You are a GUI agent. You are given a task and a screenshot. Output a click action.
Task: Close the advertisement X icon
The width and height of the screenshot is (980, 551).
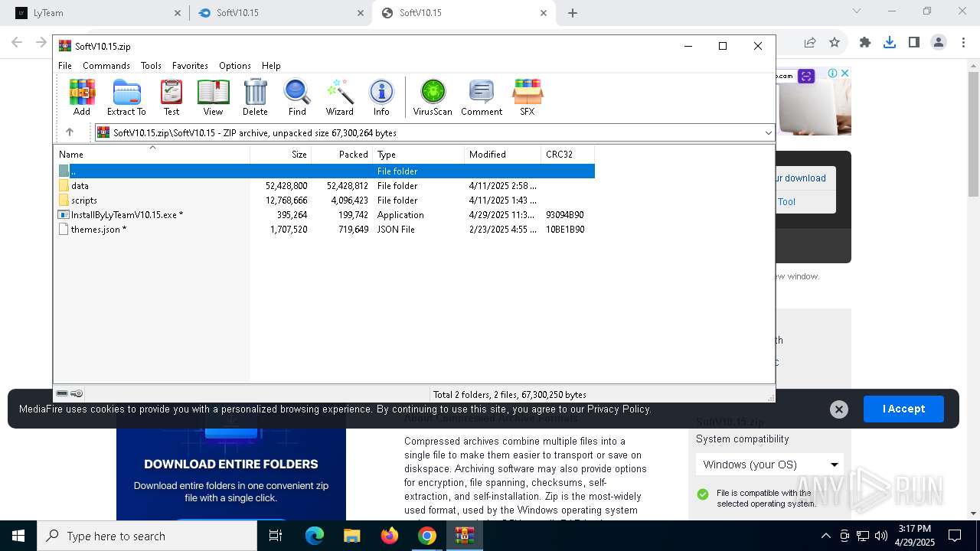844,73
